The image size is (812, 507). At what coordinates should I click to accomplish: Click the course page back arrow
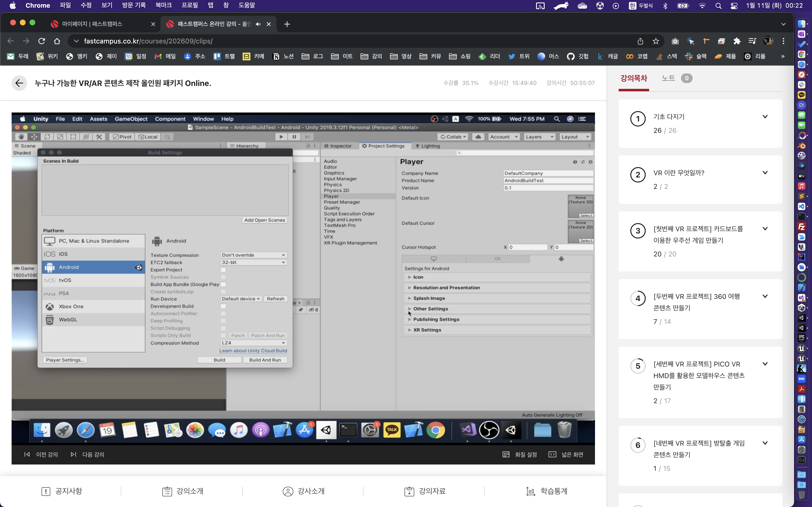pos(19,83)
